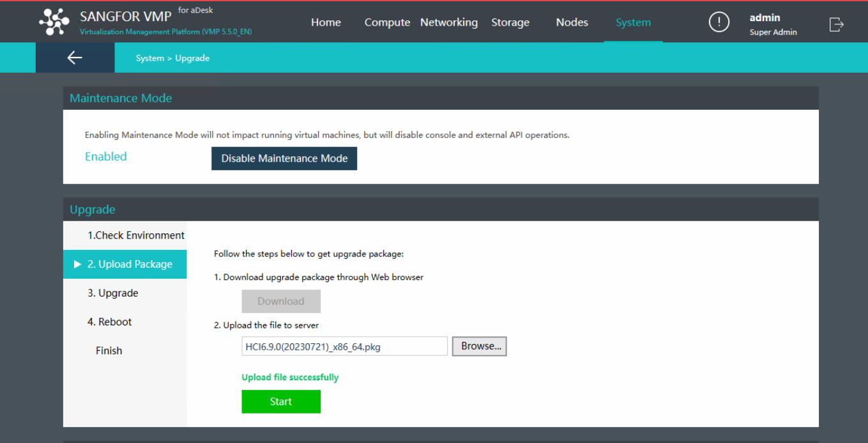This screenshot has width=868, height=443.
Task: Click Disable Maintenance Mode button
Action: pyautogui.click(x=284, y=159)
